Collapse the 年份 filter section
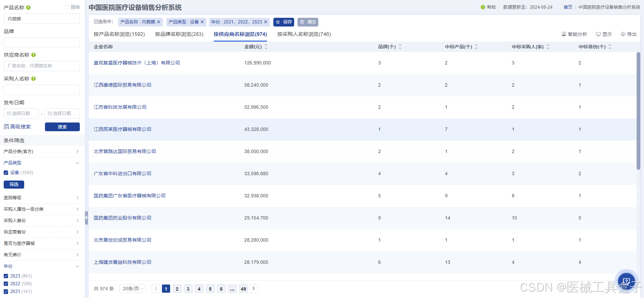This screenshot has width=644, height=298. [x=42, y=266]
